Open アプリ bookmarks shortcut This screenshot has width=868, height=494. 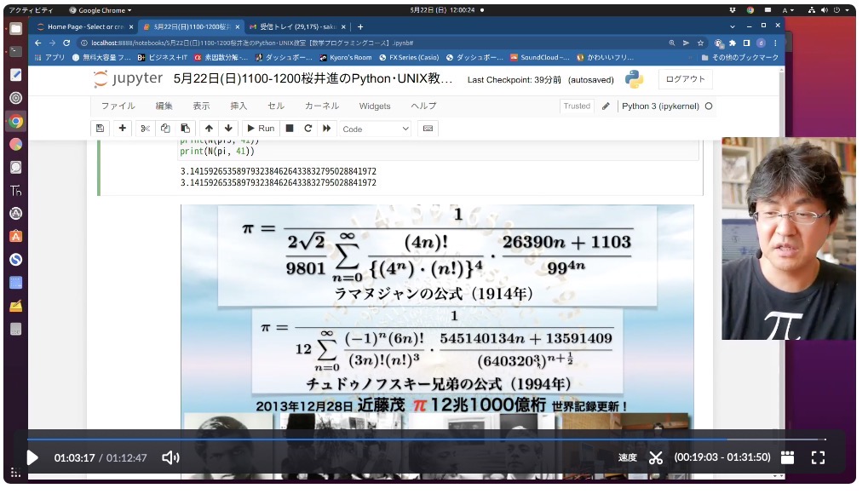(49, 57)
